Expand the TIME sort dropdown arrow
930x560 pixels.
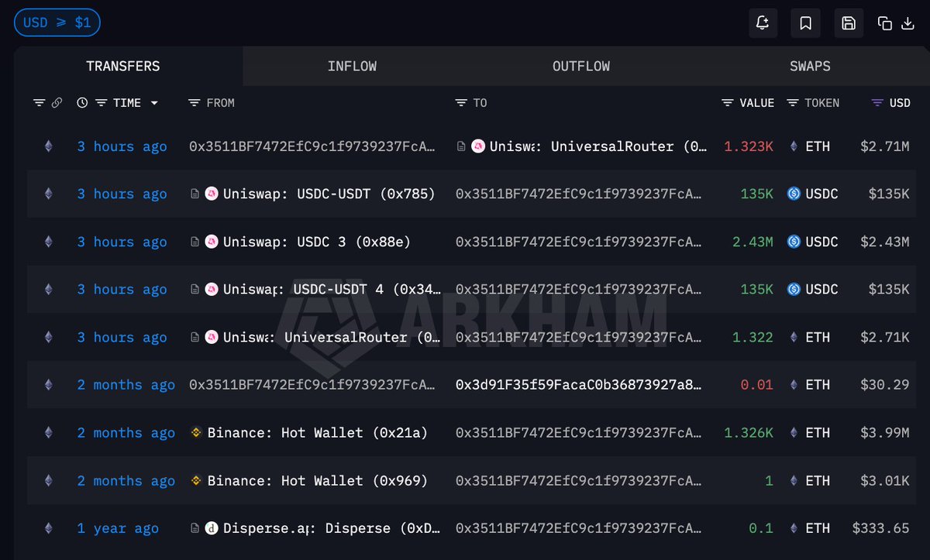point(154,103)
